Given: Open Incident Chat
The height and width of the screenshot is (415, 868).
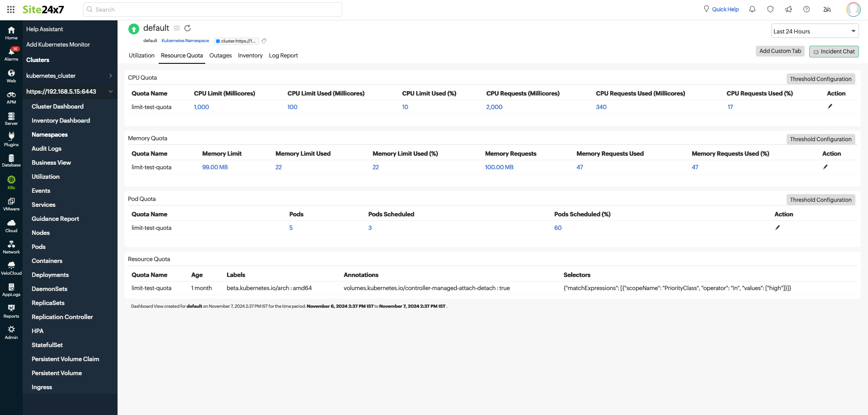Looking at the screenshot, I should click(x=834, y=52).
